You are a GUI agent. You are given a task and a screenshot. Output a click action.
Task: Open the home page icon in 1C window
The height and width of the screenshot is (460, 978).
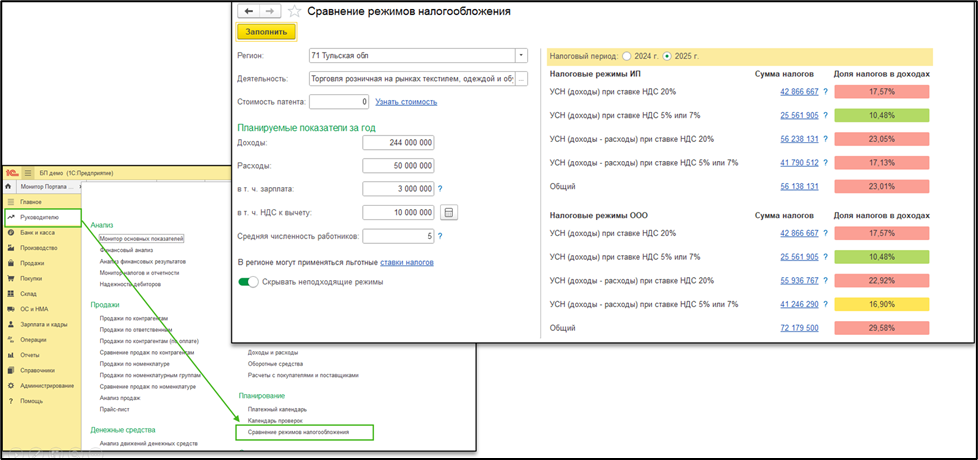(7, 186)
